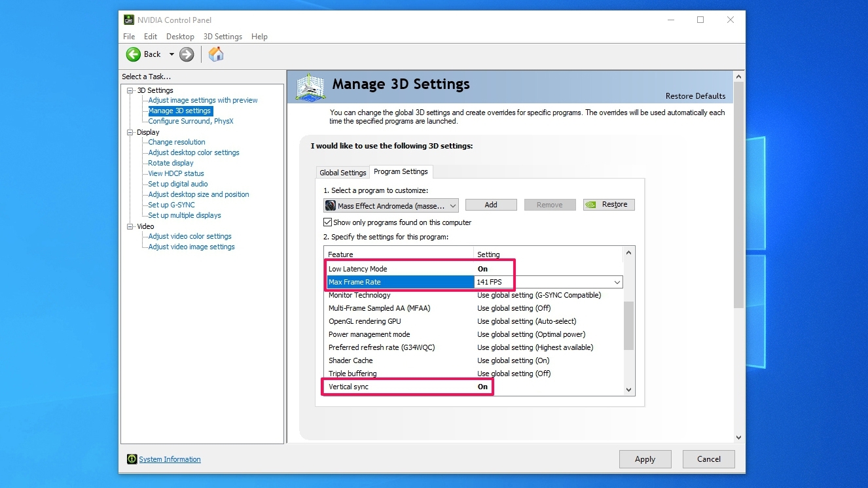The width and height of the screenshot is (868, 488).
Task: Open Adjust desktop size and position
Action: coord(198,194)
